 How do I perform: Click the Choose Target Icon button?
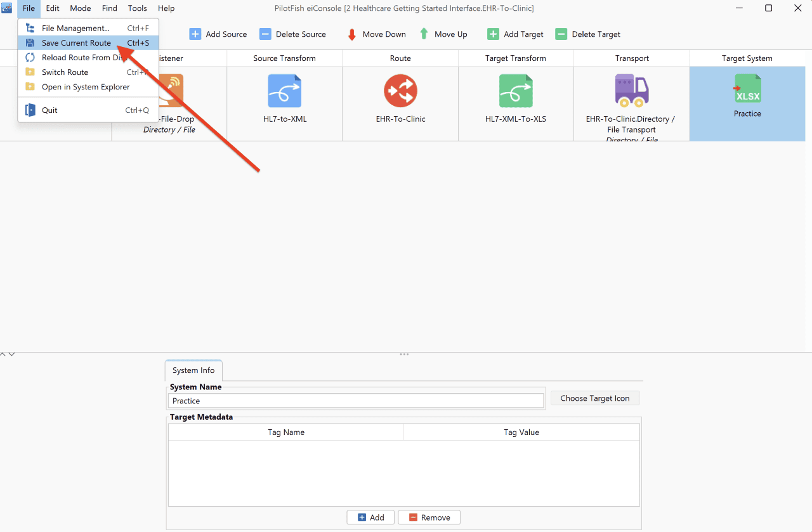pos(595,398)
